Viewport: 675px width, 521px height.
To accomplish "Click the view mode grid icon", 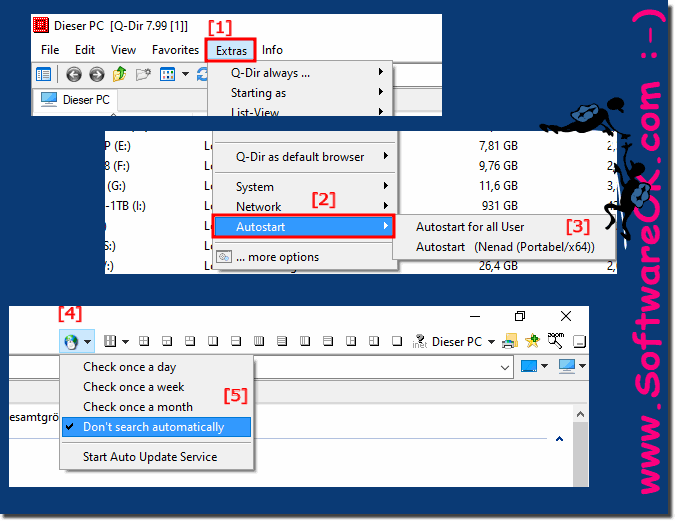I will pos(167,74).
